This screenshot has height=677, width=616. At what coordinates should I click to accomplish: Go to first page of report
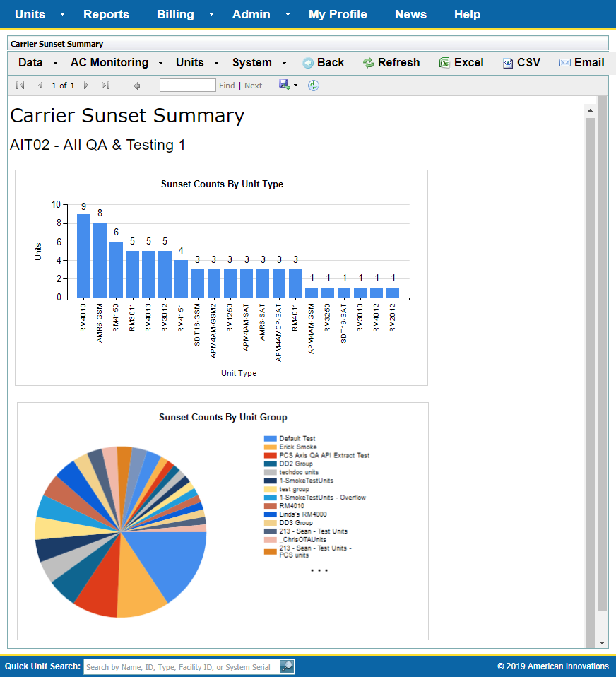(x=20, y=86)
